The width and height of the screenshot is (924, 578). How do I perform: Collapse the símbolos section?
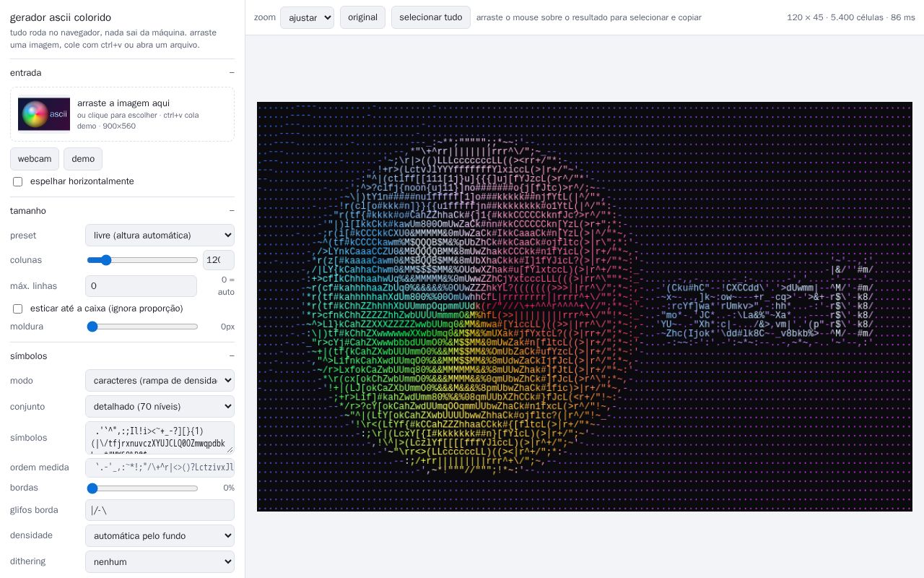pyautogui.click(x=122, y=356)
